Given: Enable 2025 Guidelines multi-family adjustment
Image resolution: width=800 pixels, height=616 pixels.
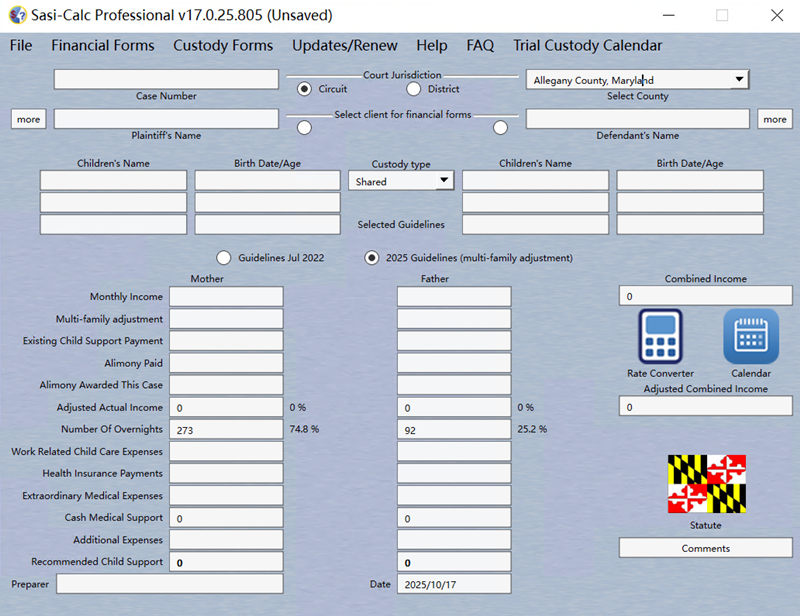Looking at the screenshot, I should point(370,257).
